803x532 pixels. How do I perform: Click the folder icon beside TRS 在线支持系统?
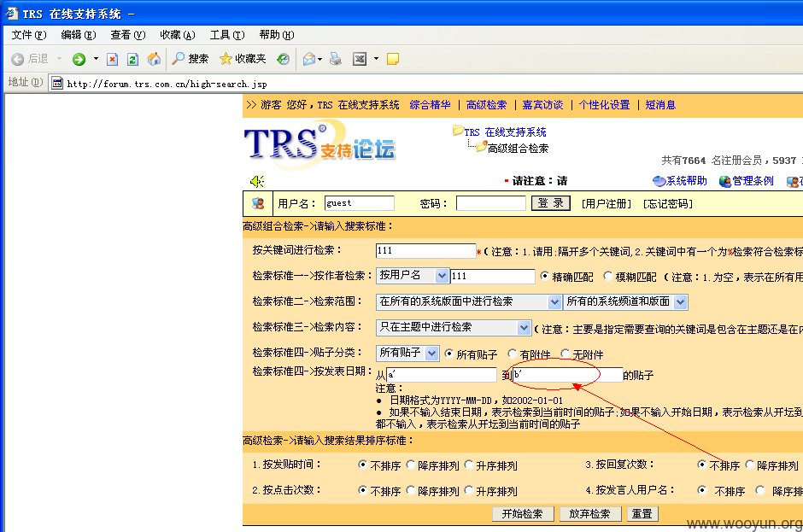(x=457, y=131)
